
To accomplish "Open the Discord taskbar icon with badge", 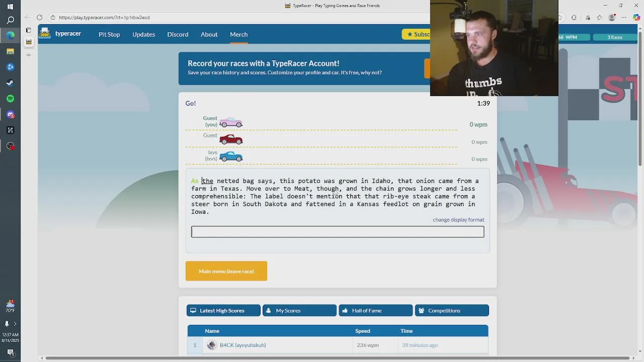I will pos(10,115).
